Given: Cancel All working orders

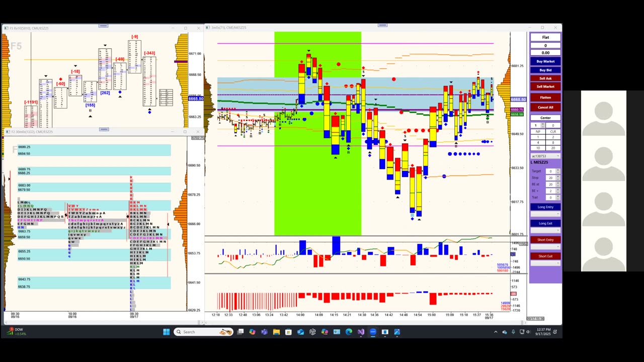Looking at the screenshot, I should (545, 107).
